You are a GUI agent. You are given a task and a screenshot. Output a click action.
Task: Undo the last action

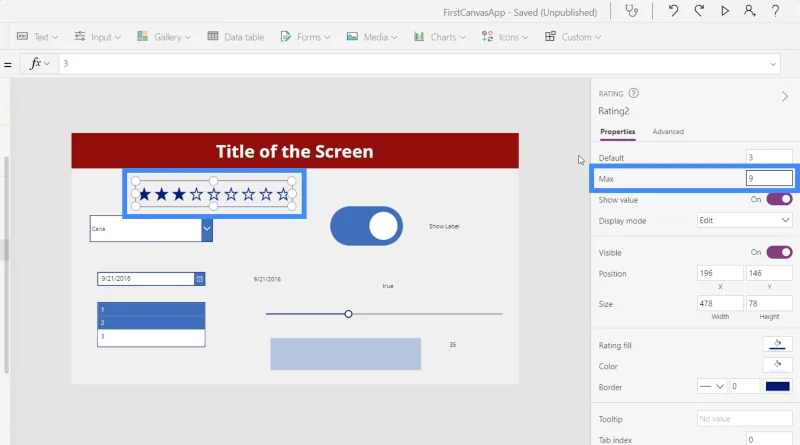(x=673, y=11)
